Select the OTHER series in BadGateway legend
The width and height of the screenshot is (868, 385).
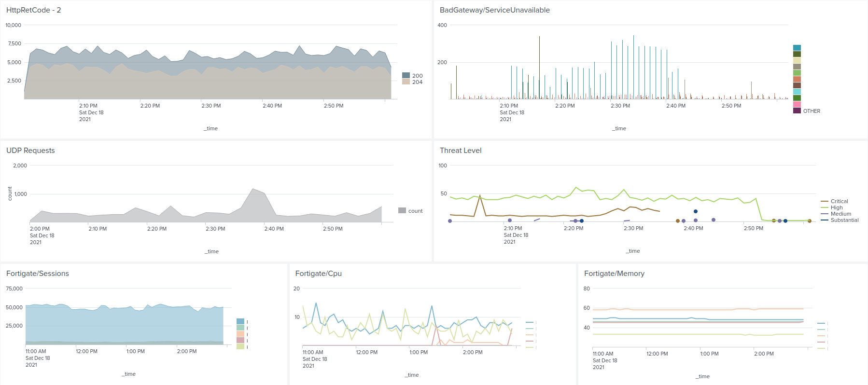click(x=807, y=111)
